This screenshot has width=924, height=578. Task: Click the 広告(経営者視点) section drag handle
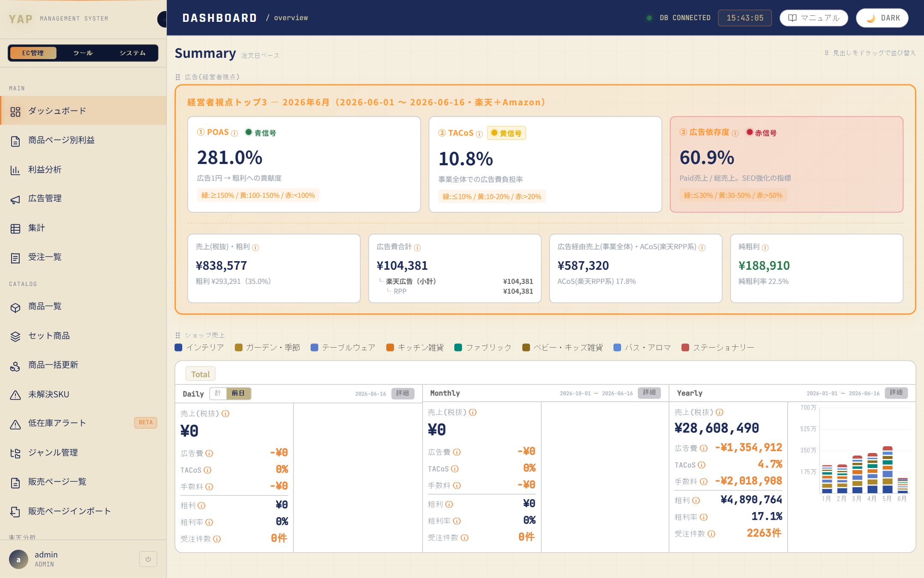[x=178, y=77]
